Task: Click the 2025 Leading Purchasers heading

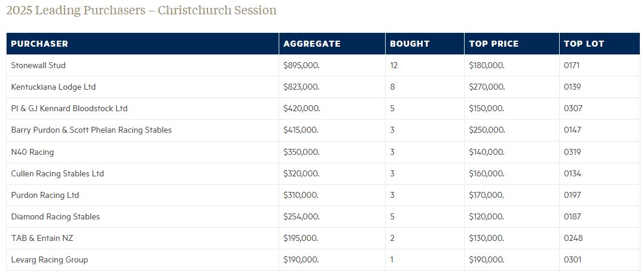Action: [141, 10]
